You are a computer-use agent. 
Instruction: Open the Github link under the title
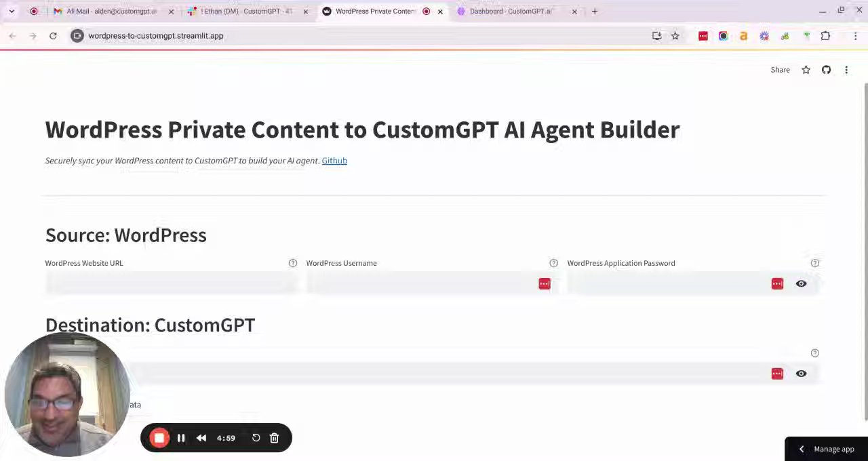coord(334,161)
